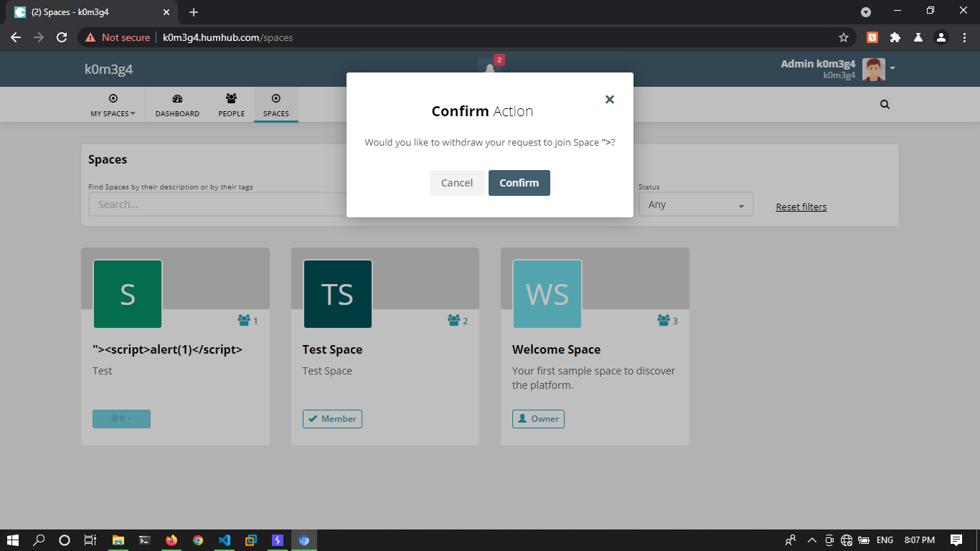
Task: Open Task View in the taskbar
Action: [90, 540]
